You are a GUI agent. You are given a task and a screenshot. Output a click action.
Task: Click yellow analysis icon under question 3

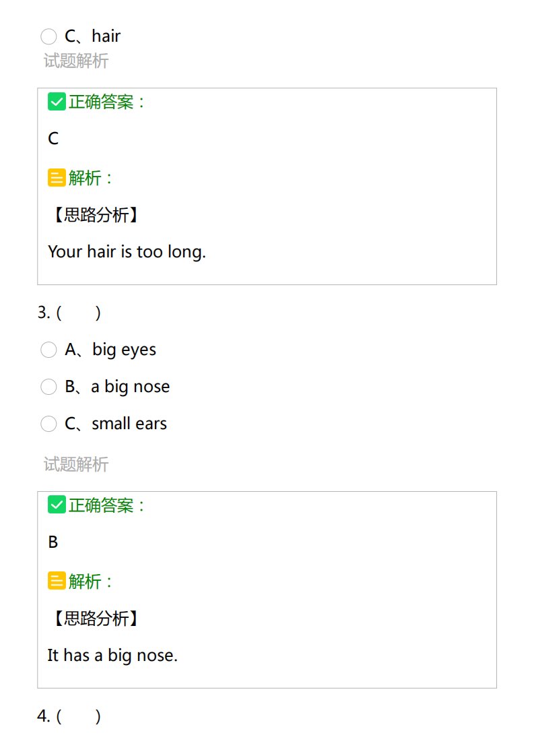pos(57,581)
